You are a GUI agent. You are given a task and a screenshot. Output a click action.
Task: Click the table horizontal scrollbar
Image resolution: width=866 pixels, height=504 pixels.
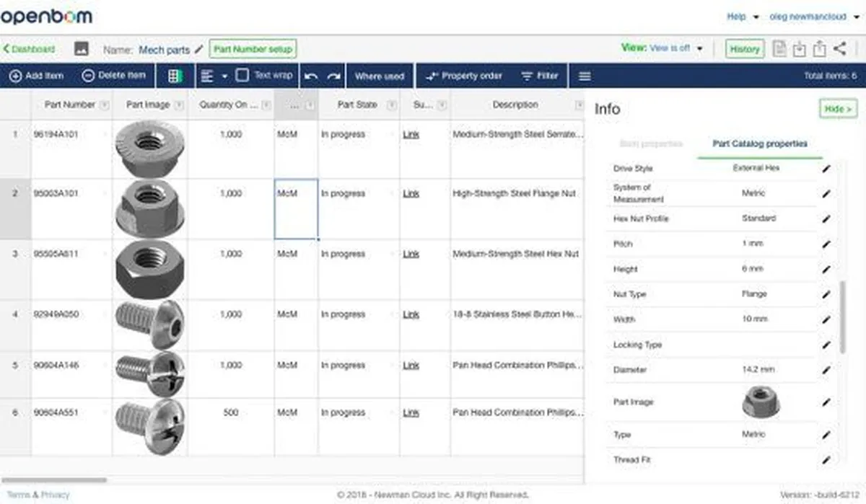(53, 479)
